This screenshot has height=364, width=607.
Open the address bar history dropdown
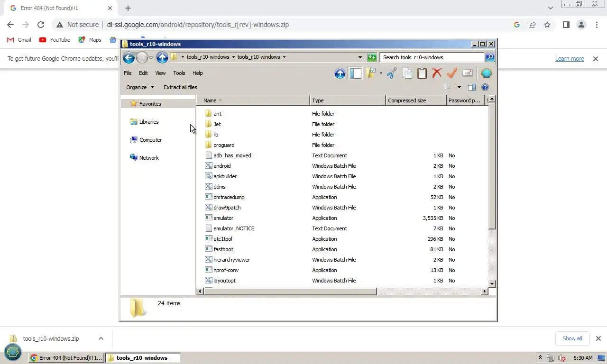(360, 57)
